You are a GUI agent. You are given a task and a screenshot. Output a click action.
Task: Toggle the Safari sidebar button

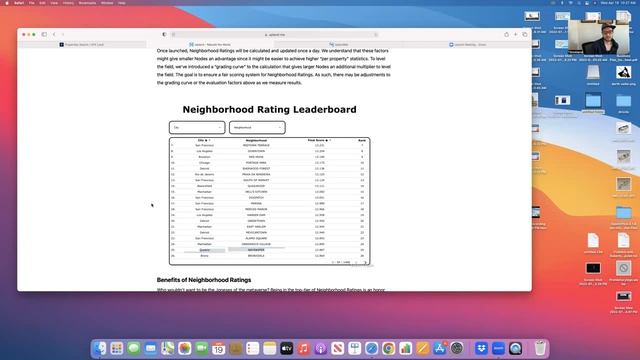click(44, 34)
